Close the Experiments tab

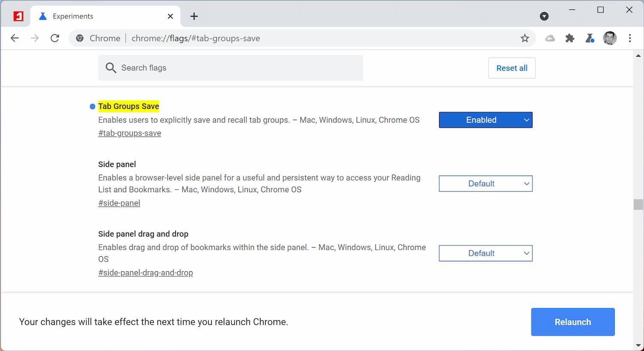click(170, 16)
